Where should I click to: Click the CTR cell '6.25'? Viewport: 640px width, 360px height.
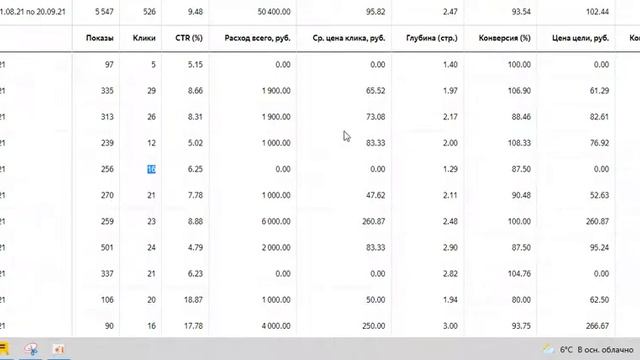(195, 169)
